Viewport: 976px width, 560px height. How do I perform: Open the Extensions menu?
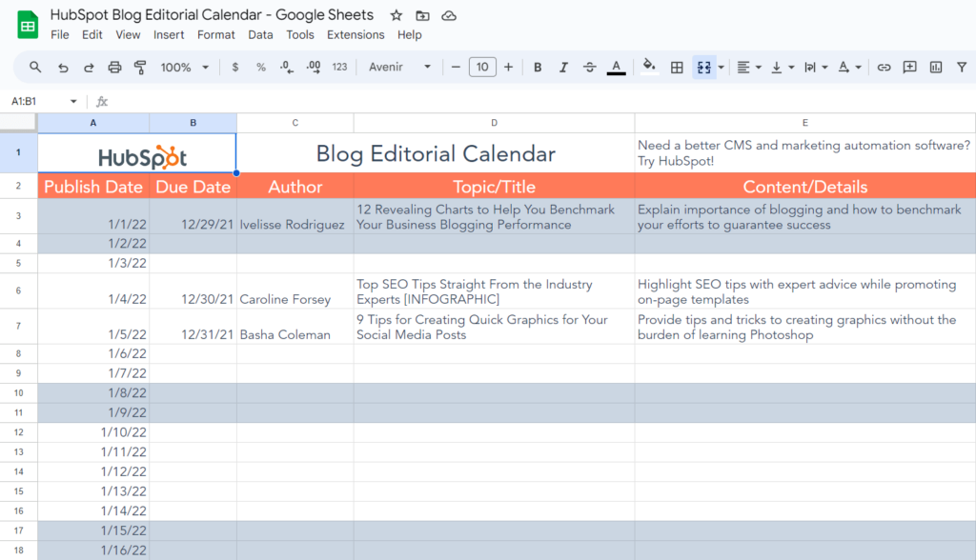click(x=356, y=35)
